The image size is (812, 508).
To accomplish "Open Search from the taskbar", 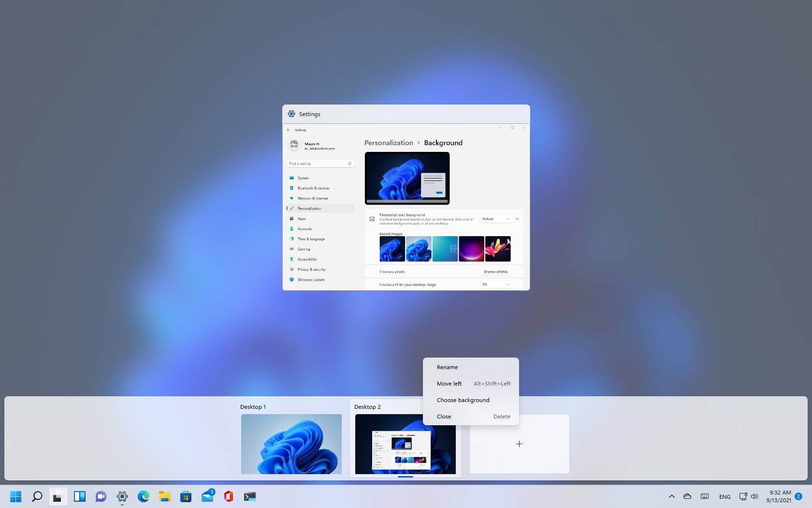I will [x=37, y=496].
